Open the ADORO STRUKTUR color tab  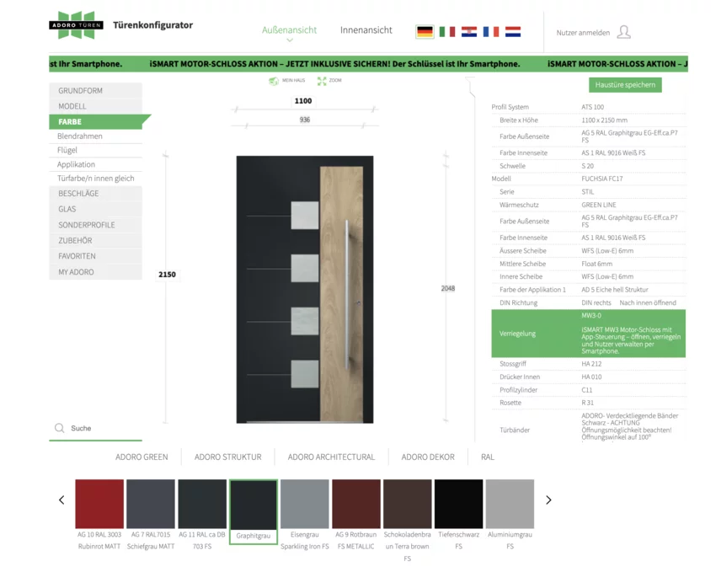(x=228, y=457)
